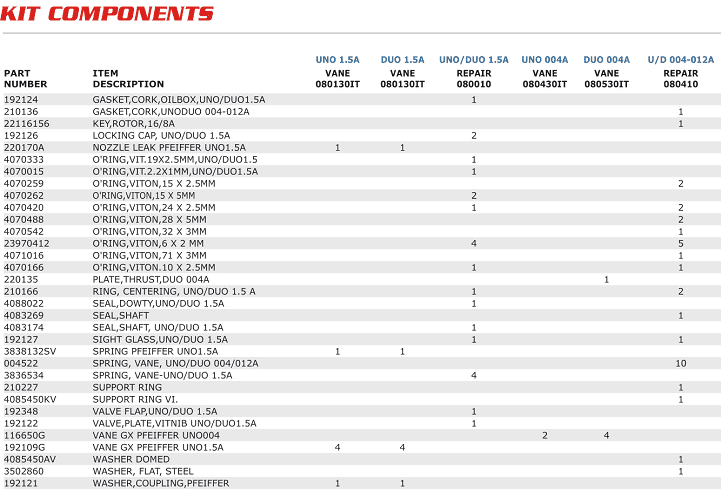This screenshot has height=491, width=721.
Task: Click part number 4085450KV
Action: [30, 400]
